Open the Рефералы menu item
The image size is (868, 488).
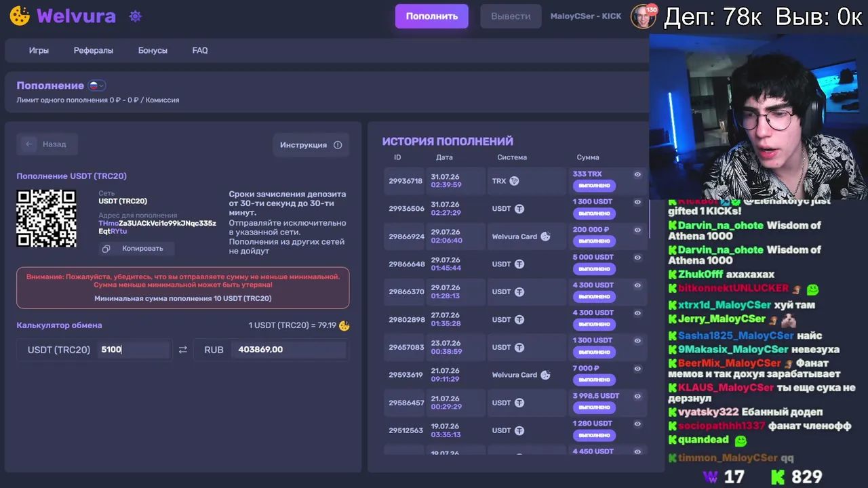[x=94, y=50]
